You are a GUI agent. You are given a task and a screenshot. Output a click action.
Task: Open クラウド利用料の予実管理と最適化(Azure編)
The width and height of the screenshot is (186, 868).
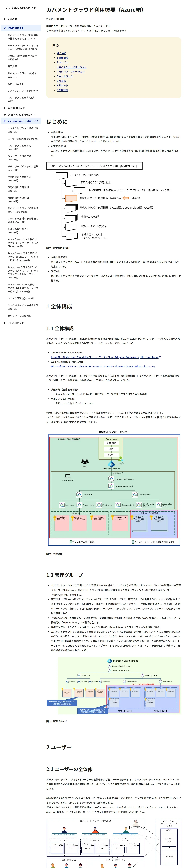(x=23, y=220)
